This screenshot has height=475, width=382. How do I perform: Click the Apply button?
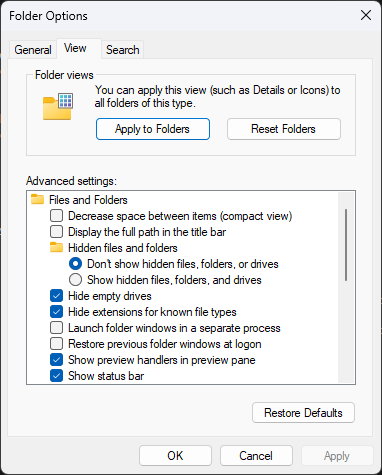pyautogui.click(x=337, y=456)
